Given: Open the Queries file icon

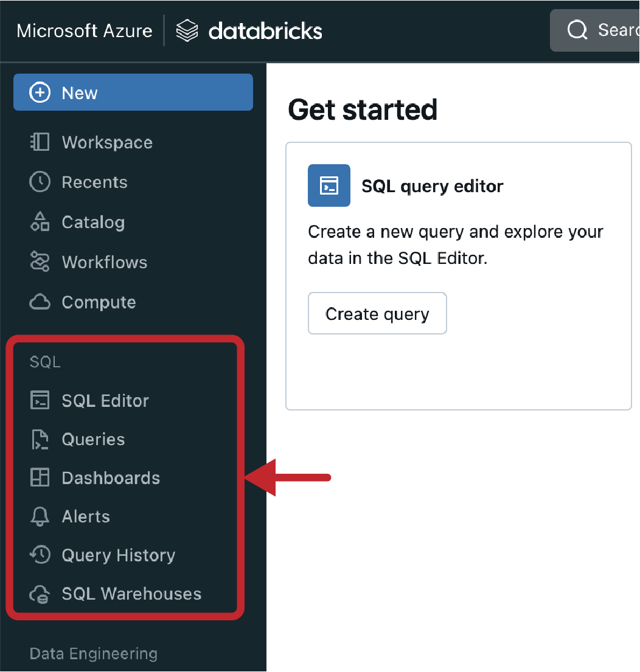Looking at the screenshot, I should pyautogui.click(x=40, y=439).
